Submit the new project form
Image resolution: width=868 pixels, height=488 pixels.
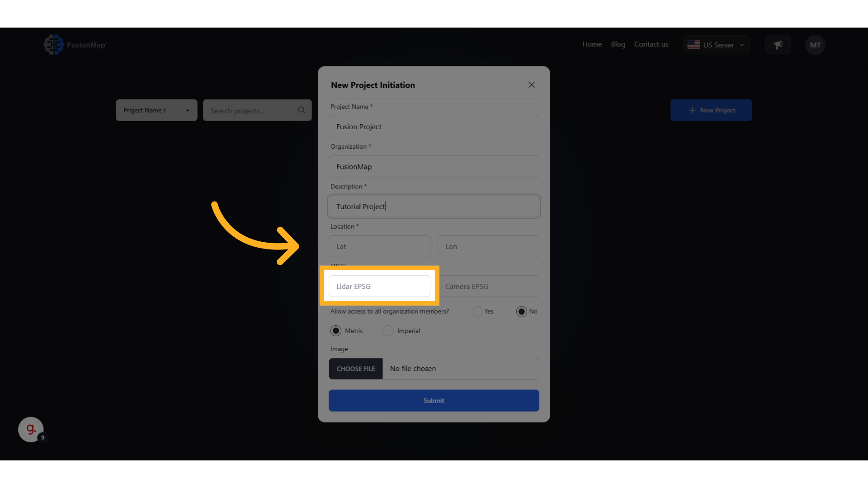[x=434, y=401]
